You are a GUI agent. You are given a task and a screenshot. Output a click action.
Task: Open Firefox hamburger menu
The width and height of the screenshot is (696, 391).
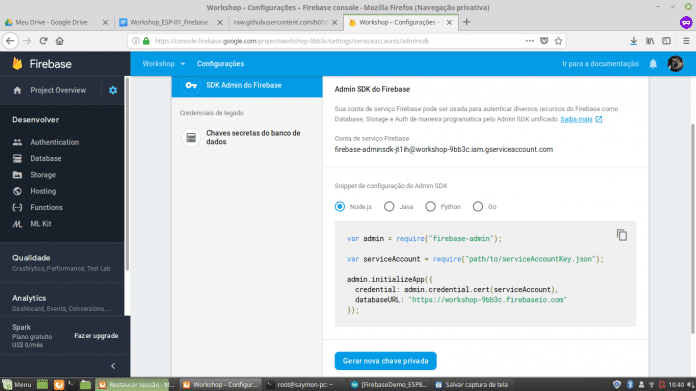pyautogui.click(x=686, y=41)
